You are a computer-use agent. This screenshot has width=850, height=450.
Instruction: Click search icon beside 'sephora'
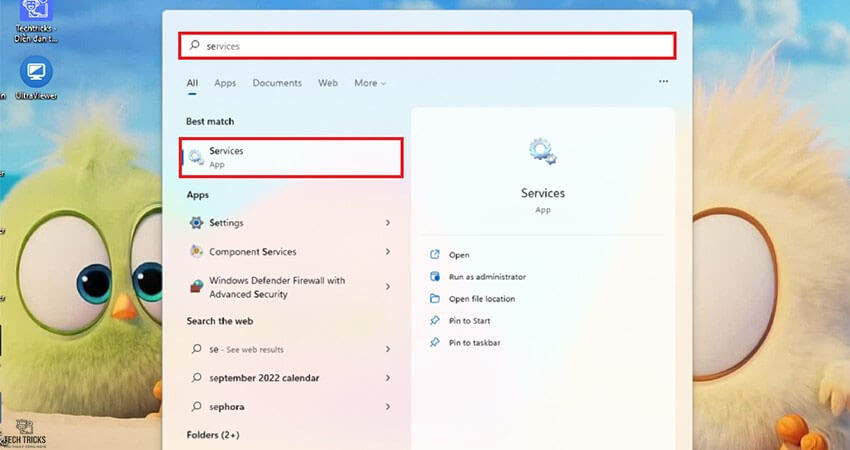pos(196,406)
